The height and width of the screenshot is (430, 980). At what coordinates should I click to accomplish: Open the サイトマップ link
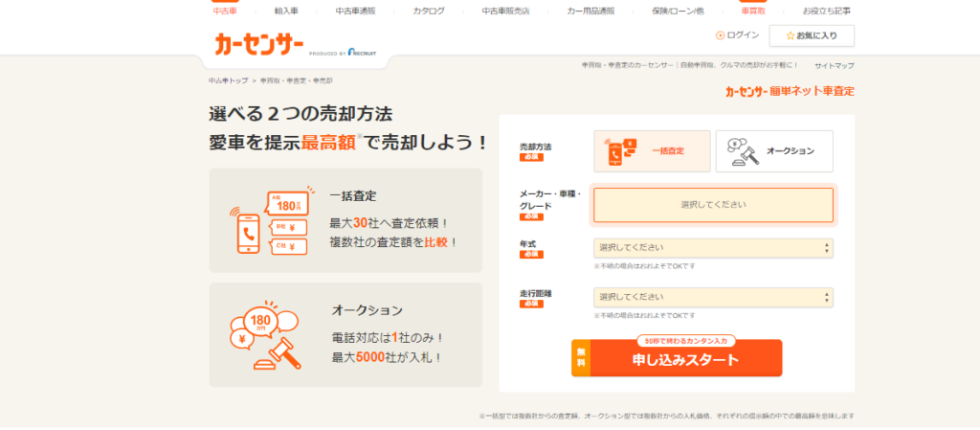click(834, 66)
